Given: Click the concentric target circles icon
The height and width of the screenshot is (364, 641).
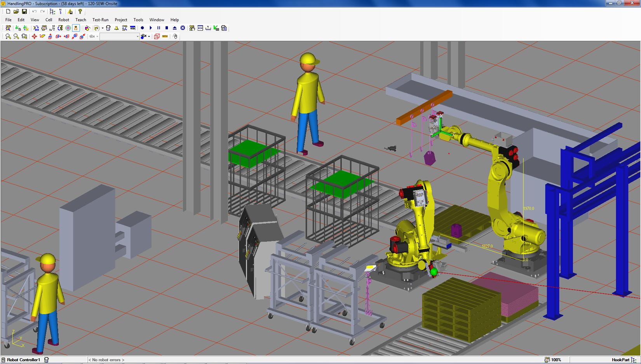Looking at the screenshot, I should click(x=68, y=28).
